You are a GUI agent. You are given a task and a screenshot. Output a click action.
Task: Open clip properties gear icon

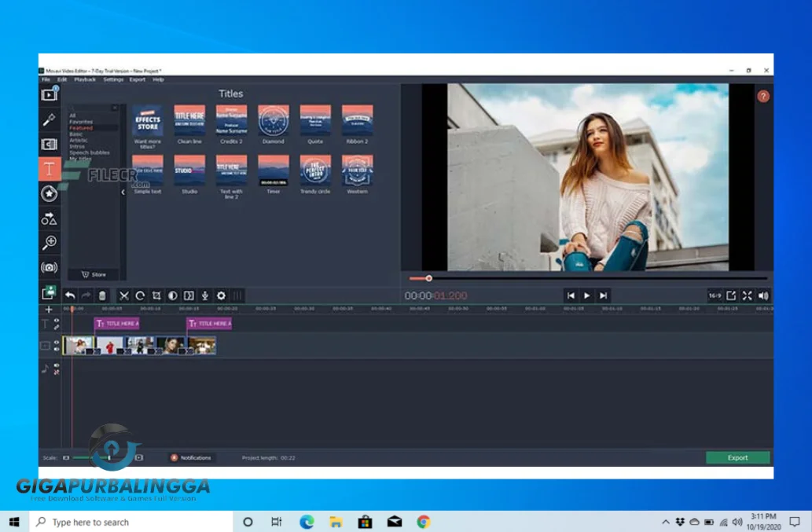pyautogui.click(x=221, y=295)
